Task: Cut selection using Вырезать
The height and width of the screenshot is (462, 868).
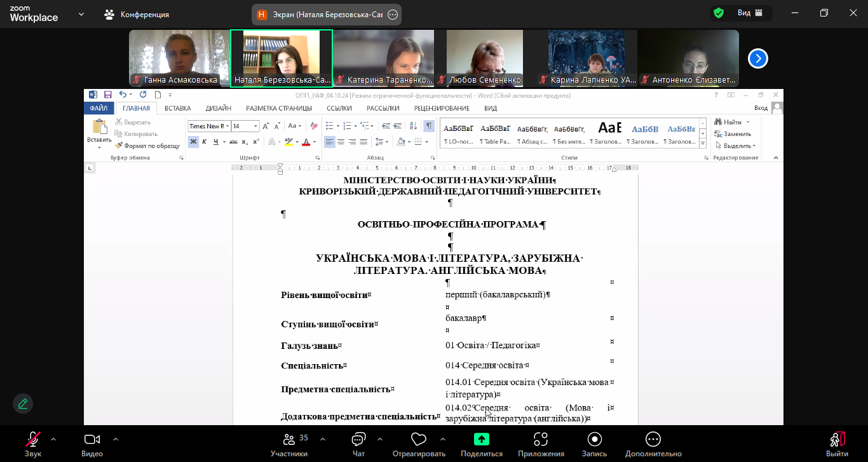Action: click(x=133, y=122)
